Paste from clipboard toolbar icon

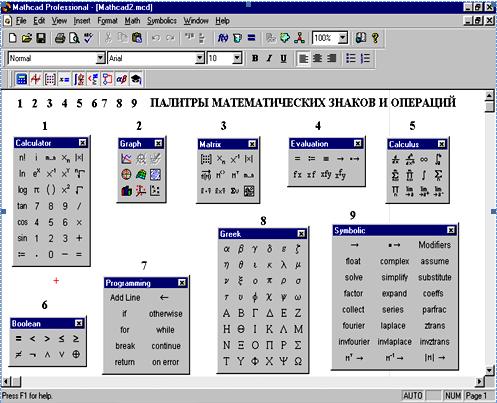coord(137,38)
